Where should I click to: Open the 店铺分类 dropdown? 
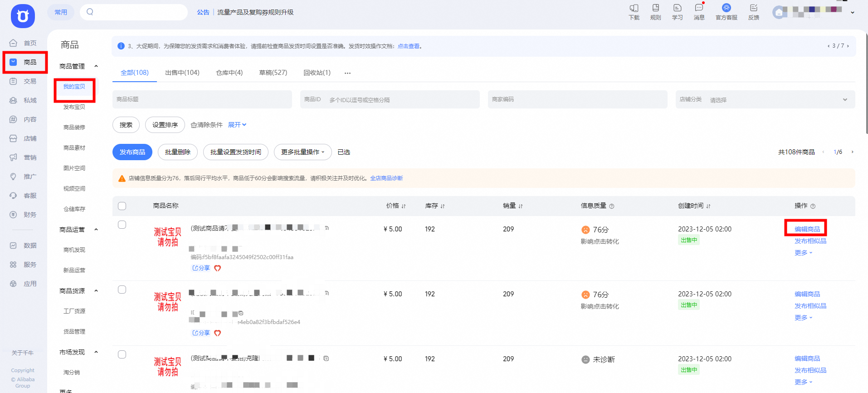(x=765, y=99)
